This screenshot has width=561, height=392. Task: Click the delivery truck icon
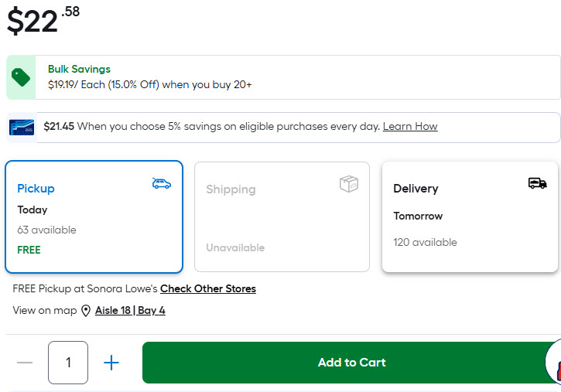[537, 183]
